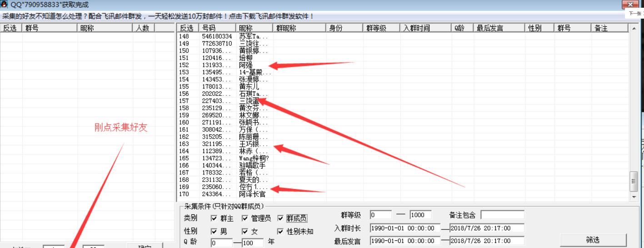Click the 反选 header in the left group list
The height and width of the screenshot is (248, 644).
11,28
